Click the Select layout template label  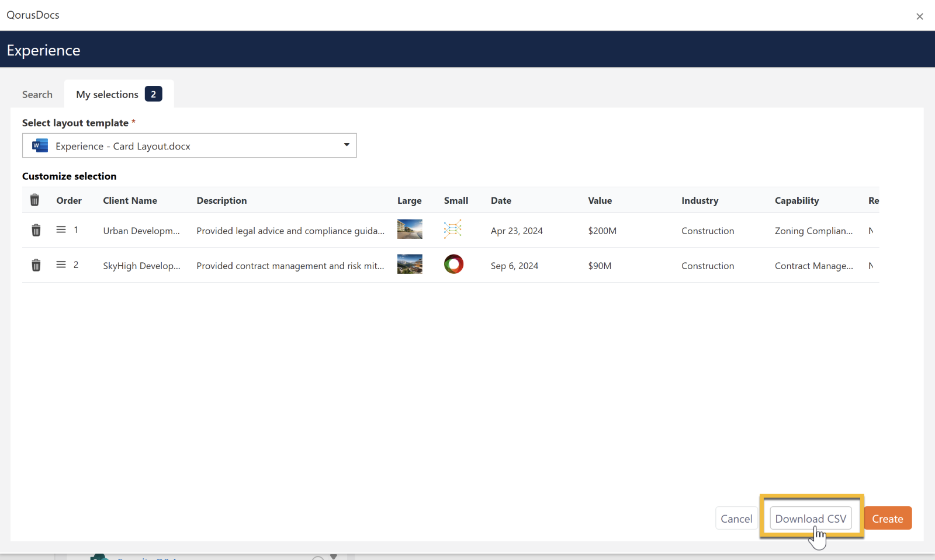pos(75,123)
